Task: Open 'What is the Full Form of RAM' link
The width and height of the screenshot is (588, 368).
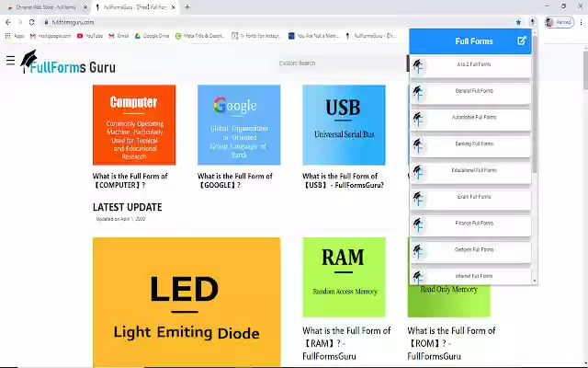Action: coord(346,343)
